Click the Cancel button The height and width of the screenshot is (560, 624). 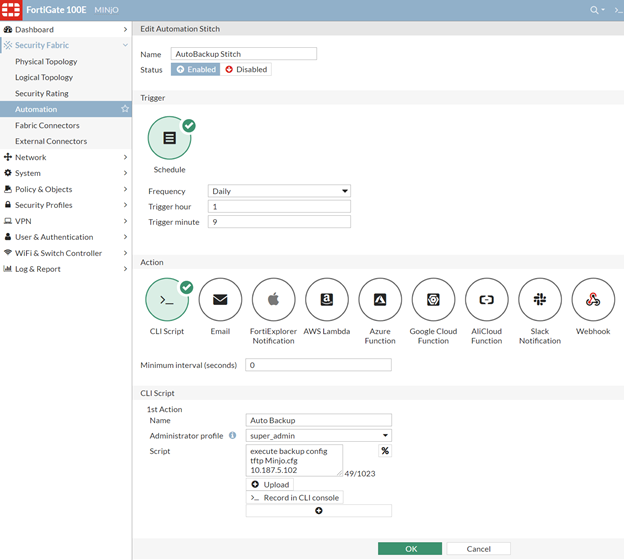click(x=478, y=549)
